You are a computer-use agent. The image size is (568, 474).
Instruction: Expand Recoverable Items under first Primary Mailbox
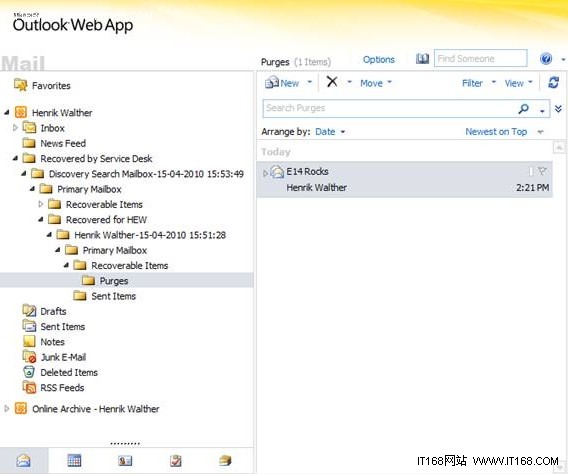tap(41, 204)
